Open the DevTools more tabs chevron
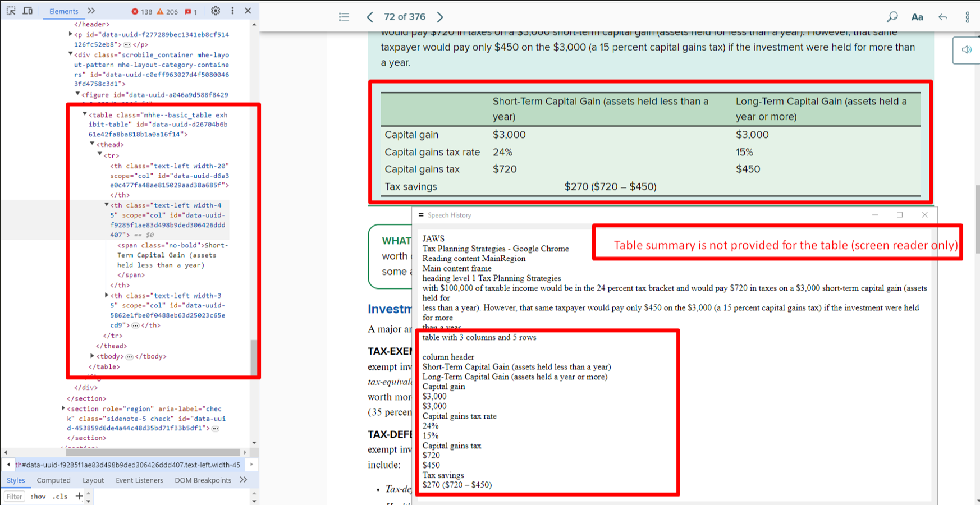 (x=91, y=11)
